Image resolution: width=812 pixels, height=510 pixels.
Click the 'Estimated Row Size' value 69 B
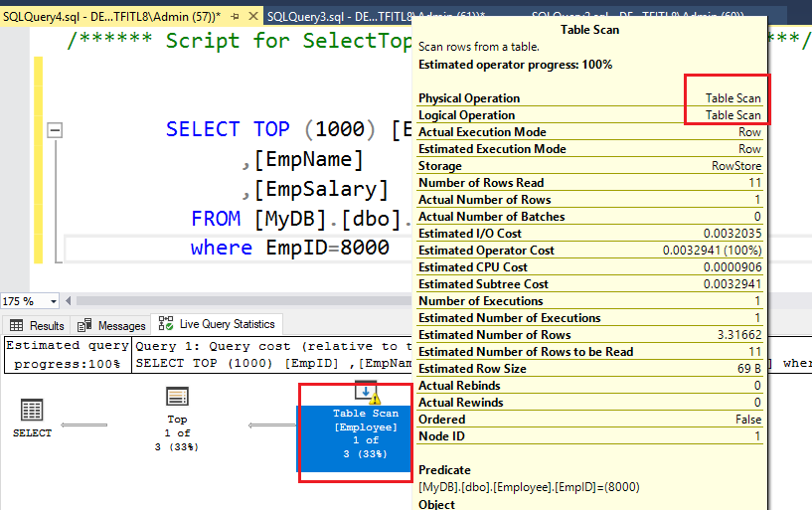(x=749, y=369)
